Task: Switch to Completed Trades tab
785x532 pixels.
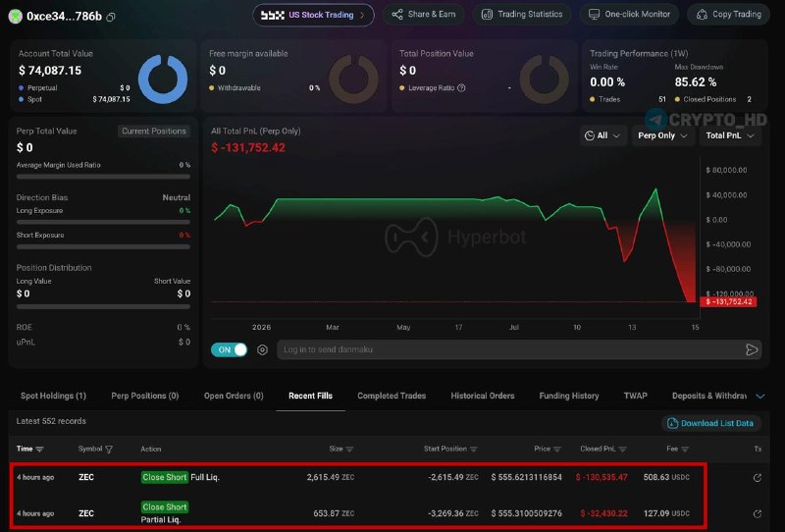Action: click(x=392, y=396)
